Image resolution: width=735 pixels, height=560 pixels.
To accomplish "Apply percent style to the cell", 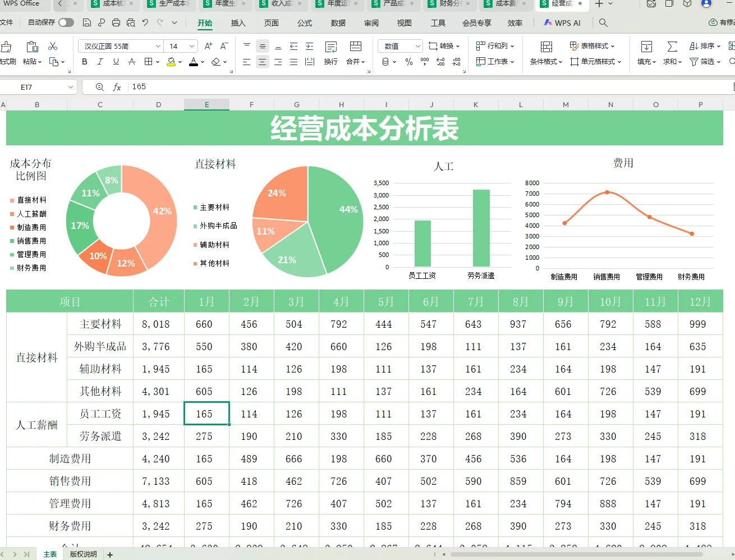I will (x=408, y=60).
